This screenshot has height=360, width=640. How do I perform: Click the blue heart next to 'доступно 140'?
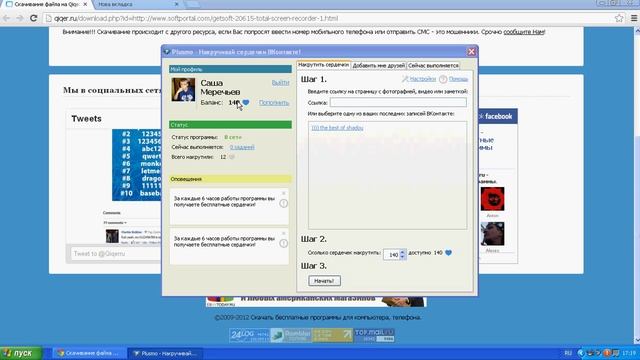coord(448,253)
